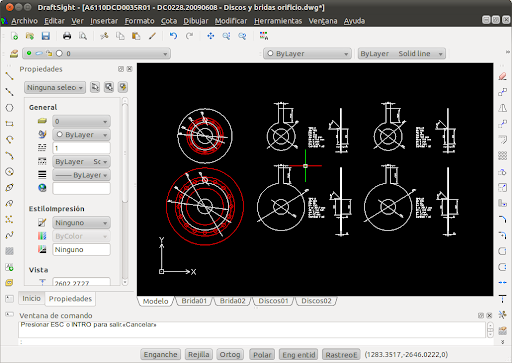Click the Insert Block tool

(x=9, y=267)
